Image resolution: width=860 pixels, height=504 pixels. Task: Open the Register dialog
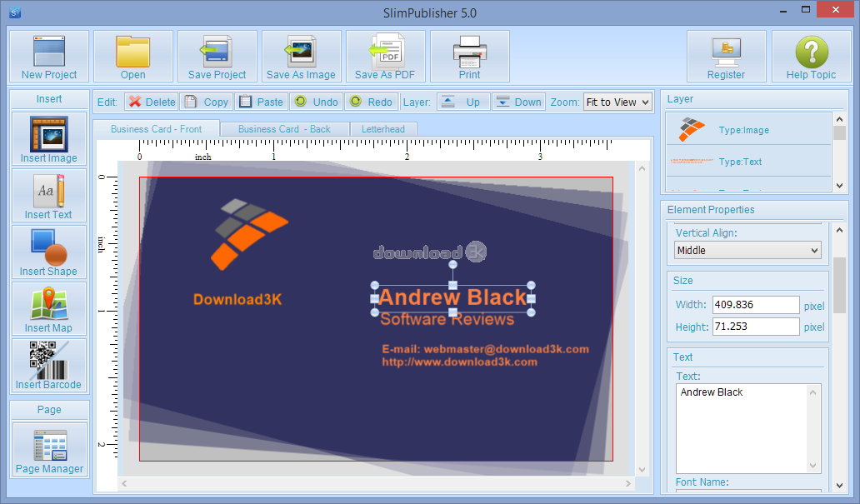pyautogui.click(x=726, y=57)
